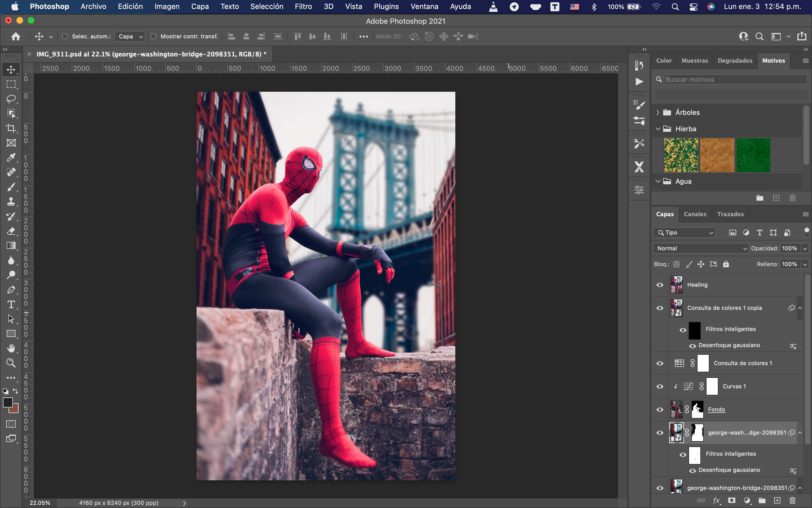Click the Fondo layer mask thumbnail
The width and height of the screenshot is (812, 508).
tap(697, 410)
